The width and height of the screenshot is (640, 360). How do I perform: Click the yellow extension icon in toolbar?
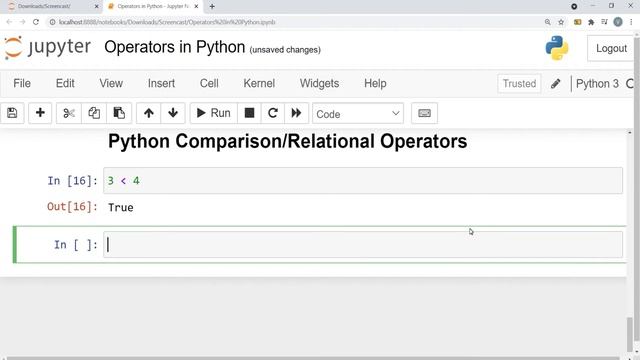578,22
